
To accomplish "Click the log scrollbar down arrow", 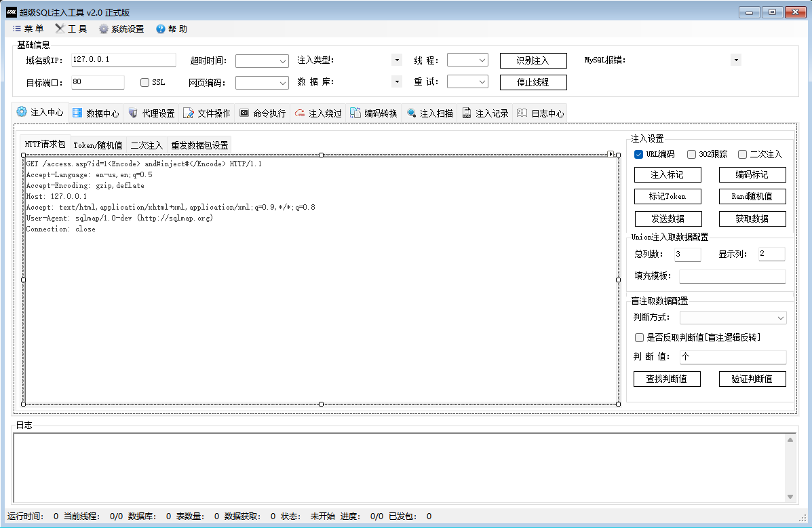I will click(x=790, y=496).
